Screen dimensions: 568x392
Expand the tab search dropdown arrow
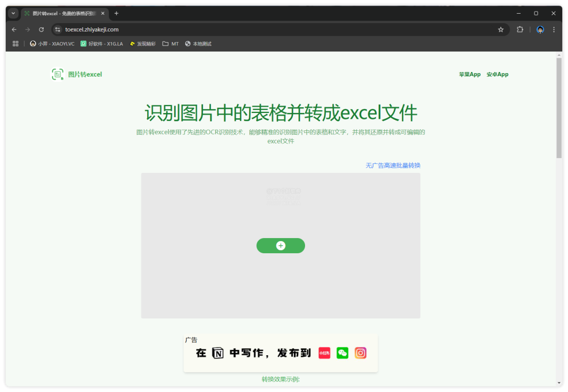point(13,13)
